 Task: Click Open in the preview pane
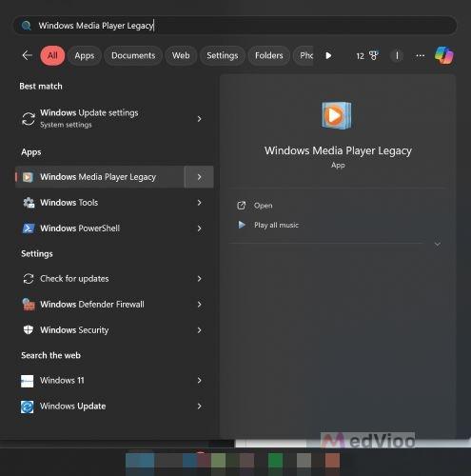[263, 206]
